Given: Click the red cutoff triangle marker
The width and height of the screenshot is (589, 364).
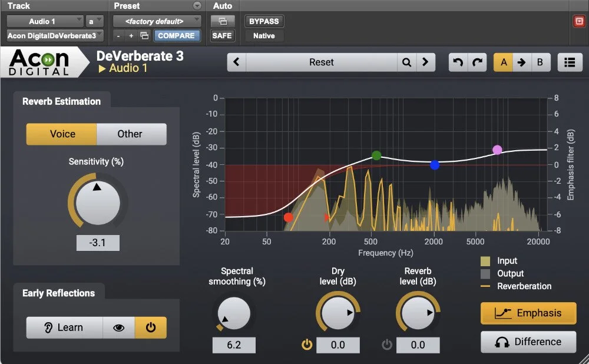Looking at the screenshot, I should [x=326, y=217].
